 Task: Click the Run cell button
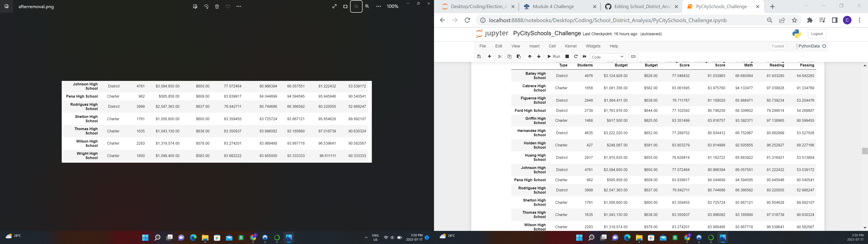coord(554,57)
